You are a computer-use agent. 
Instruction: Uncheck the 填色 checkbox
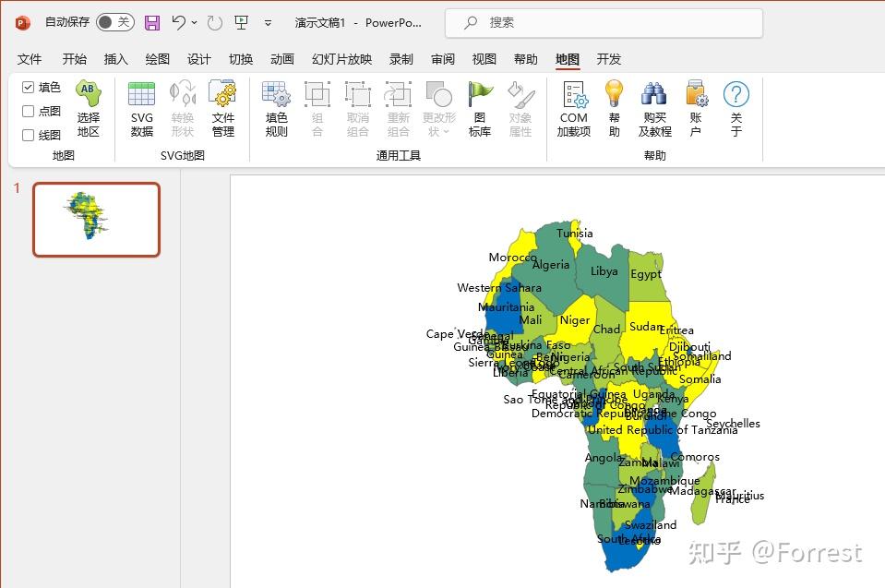pyautogui.click(x=30, y=89)
